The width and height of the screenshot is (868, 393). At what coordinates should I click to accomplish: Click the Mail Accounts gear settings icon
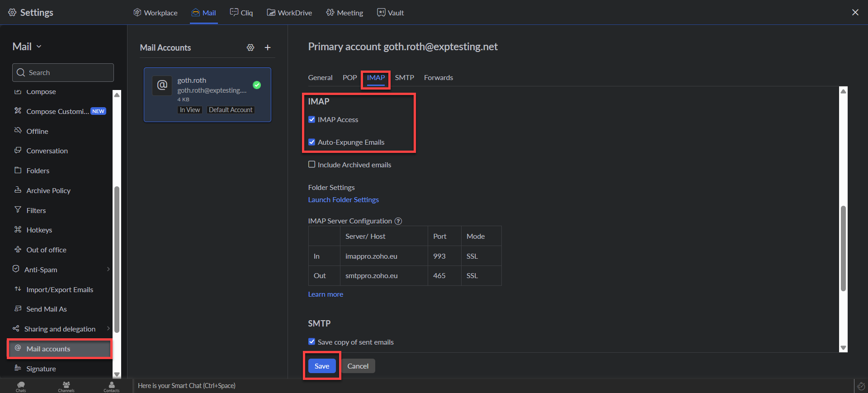(x=250, y=47)
